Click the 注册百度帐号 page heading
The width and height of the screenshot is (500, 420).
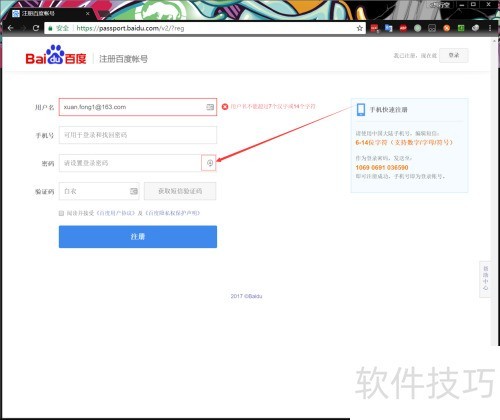point(123,59)
